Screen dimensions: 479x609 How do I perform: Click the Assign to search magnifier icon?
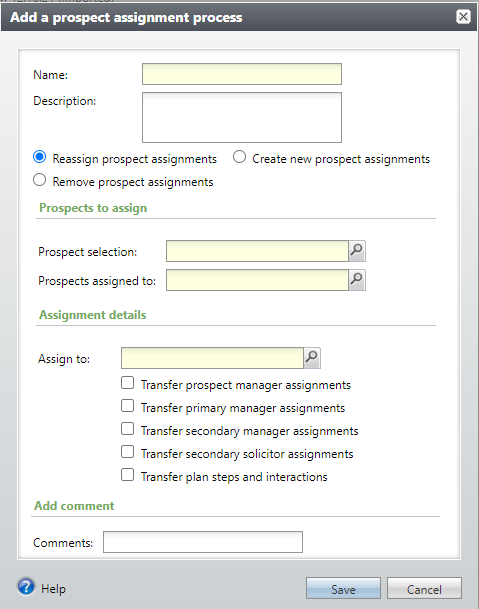[312, 358]
